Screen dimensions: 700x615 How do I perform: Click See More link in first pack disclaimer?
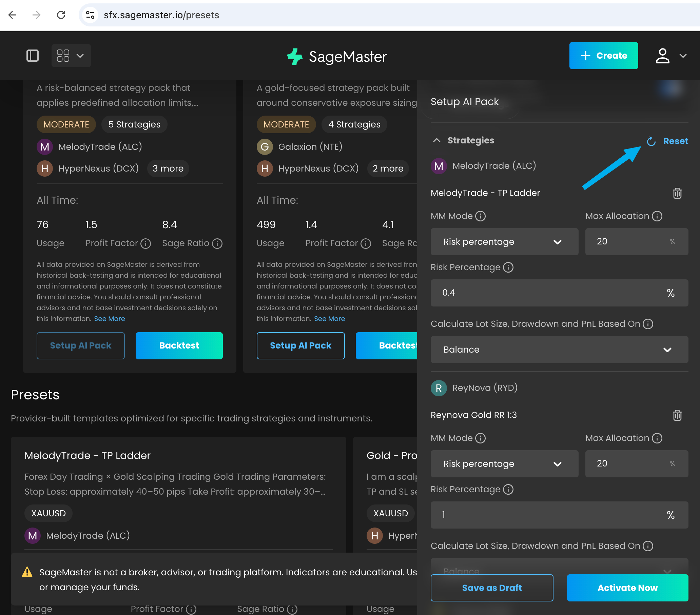click(x=110, y=319)
